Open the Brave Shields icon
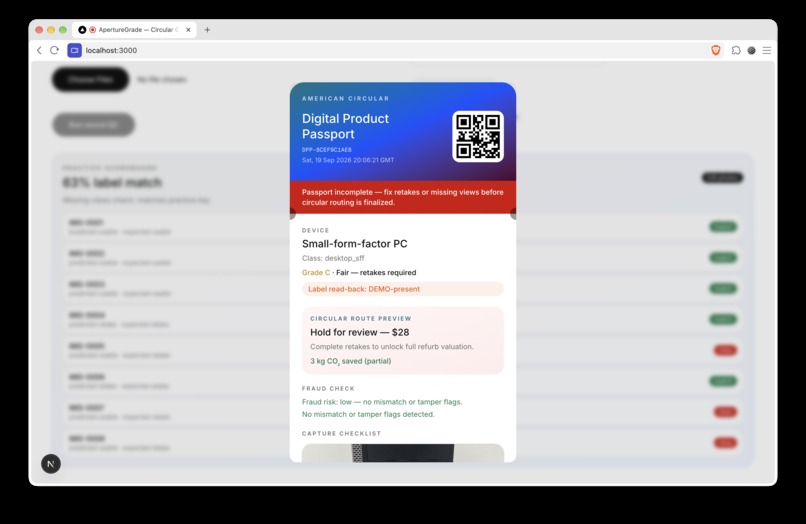806x524 pixels. pyautogui.click(x=716, y=50)
